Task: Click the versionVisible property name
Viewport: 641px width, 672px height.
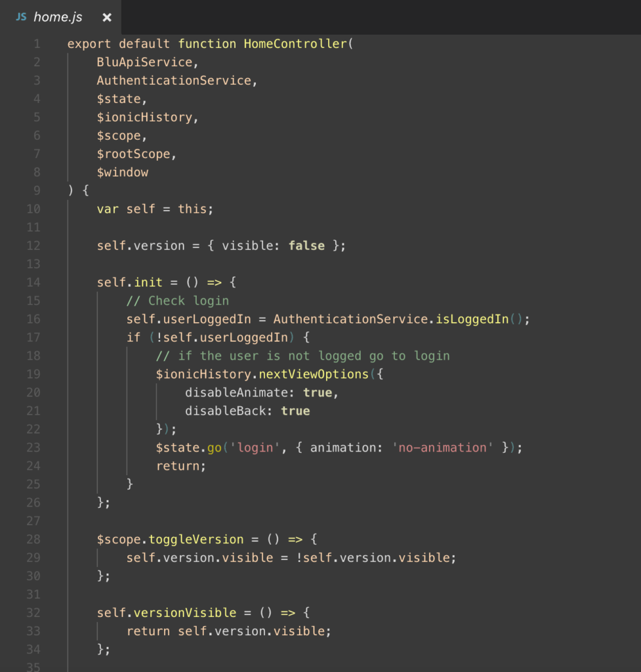Action: (185, 613)
